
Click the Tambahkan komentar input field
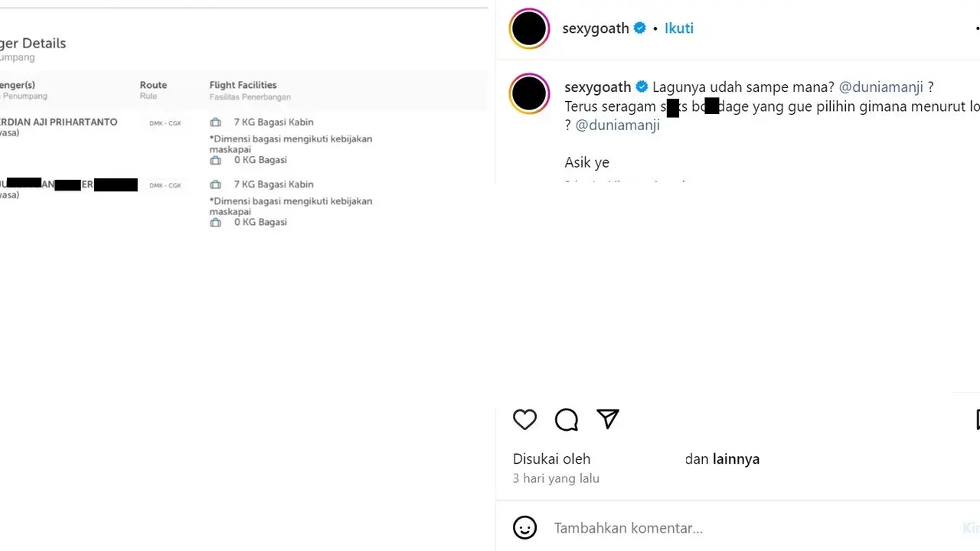[x=628, y=527]
